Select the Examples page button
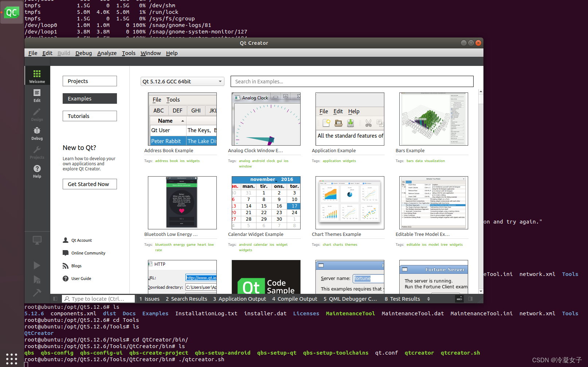This screenshot has height=367, width=588. (90, 99)
